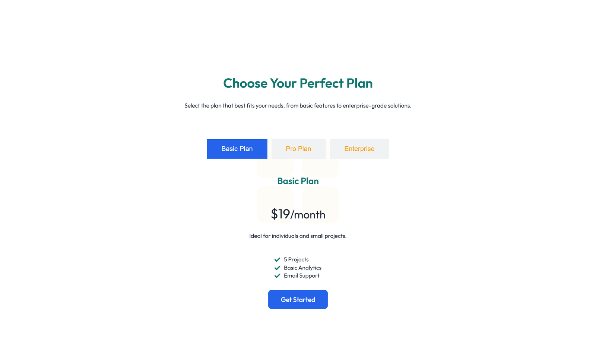Click the Choose Your Perfect Plan title
Image resolution: width=596 pixels, height=364 pixels.
[298, 83]
